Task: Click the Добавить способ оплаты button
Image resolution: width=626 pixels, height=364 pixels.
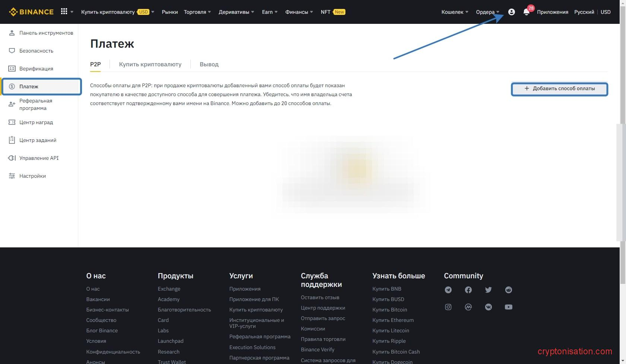Action: coord(559,89)
